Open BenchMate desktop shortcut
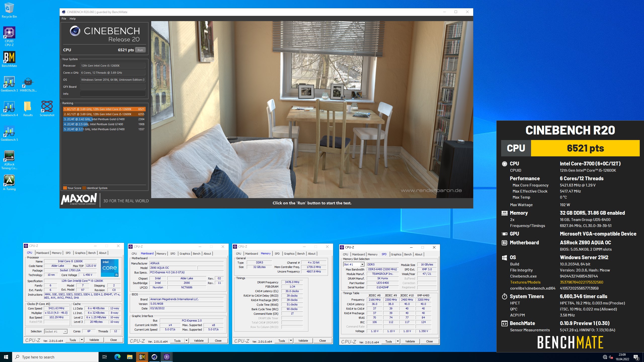644x362 pixels. [x=9, y=60]
